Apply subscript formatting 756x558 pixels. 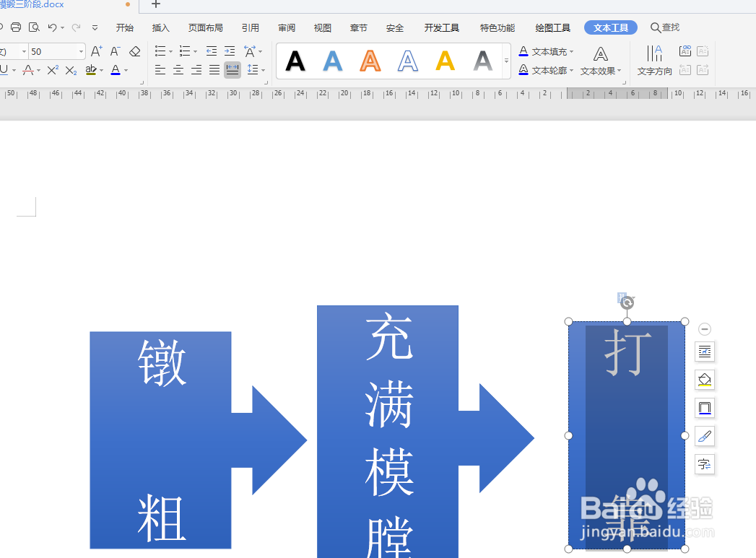pos(71,70)
